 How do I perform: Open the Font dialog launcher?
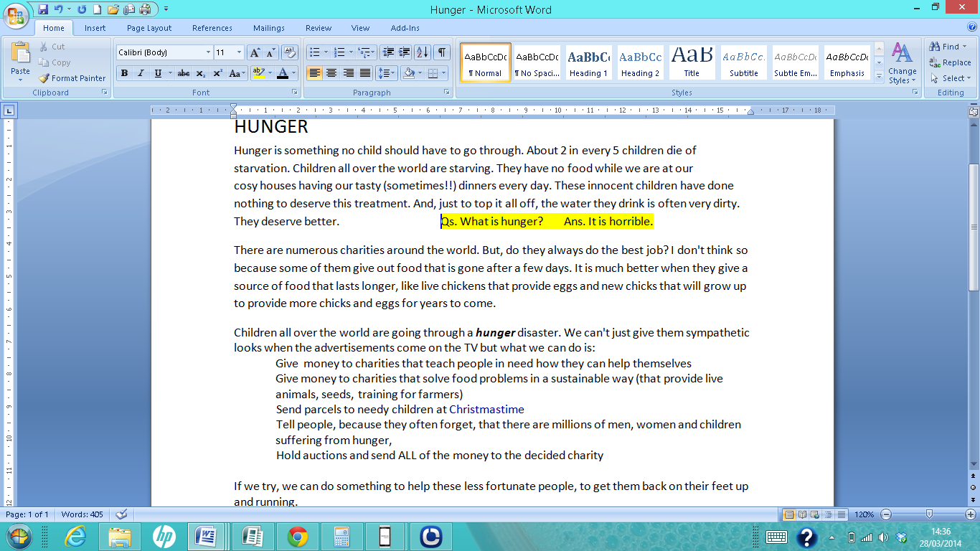tap(295, 93)
